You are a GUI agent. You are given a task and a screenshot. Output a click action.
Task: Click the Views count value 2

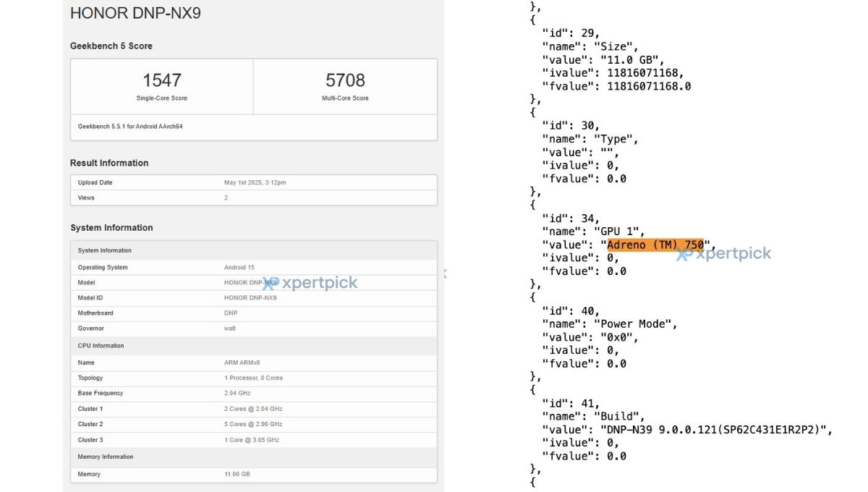point(226,198)
